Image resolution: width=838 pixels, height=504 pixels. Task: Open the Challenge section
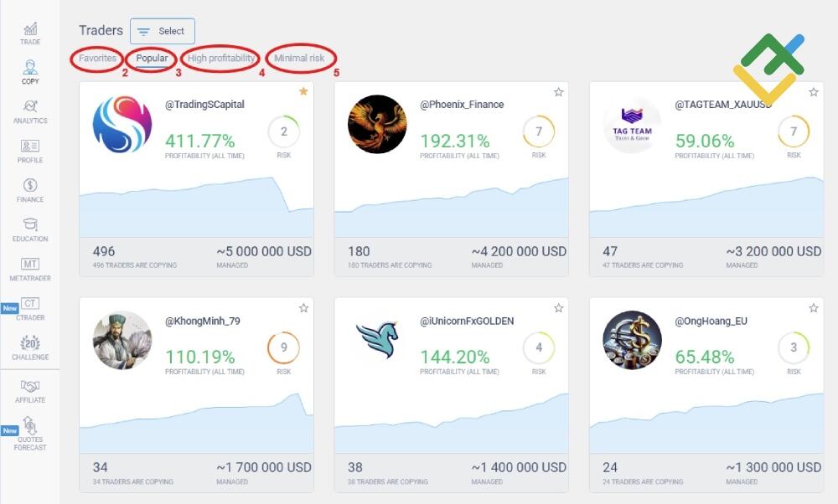[x=29, y=347]
